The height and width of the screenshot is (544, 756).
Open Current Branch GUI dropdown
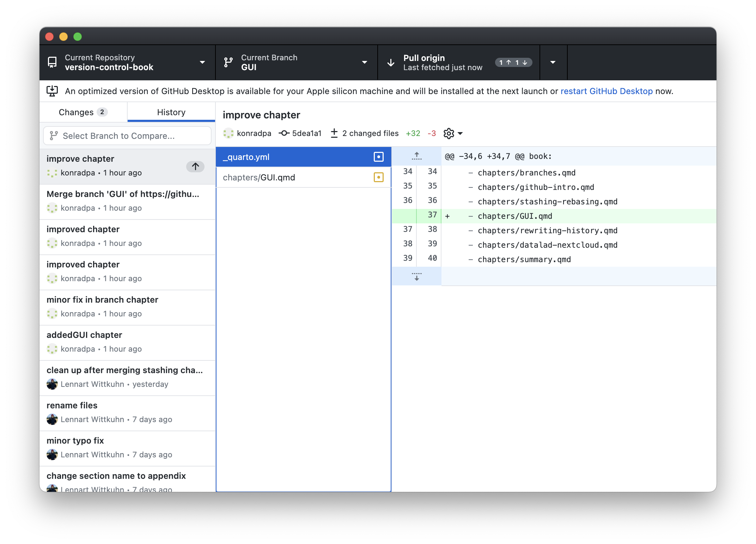point(296,62)
